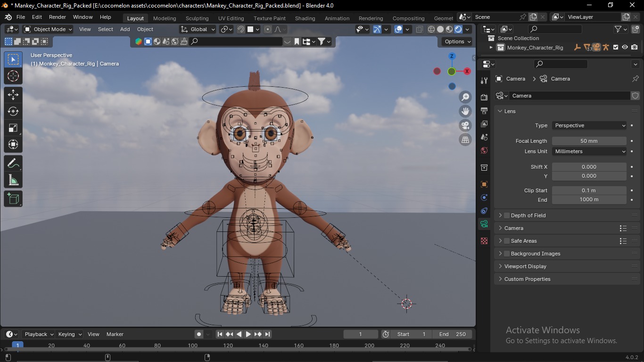Open the Texture properties tab
644x362 pixels.
point(484,241)
